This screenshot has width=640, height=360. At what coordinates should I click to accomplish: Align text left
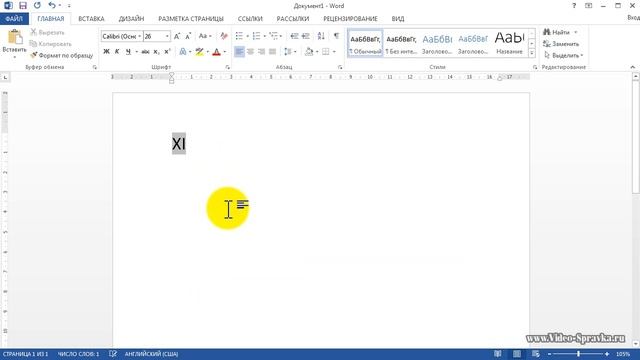239,51
